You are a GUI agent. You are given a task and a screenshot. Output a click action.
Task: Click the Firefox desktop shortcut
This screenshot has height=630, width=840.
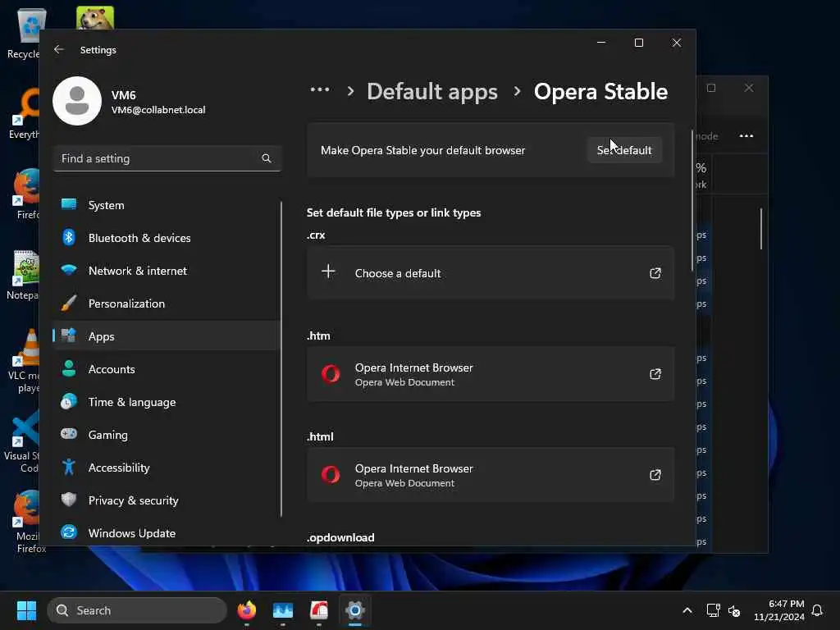tap(25, 194)
